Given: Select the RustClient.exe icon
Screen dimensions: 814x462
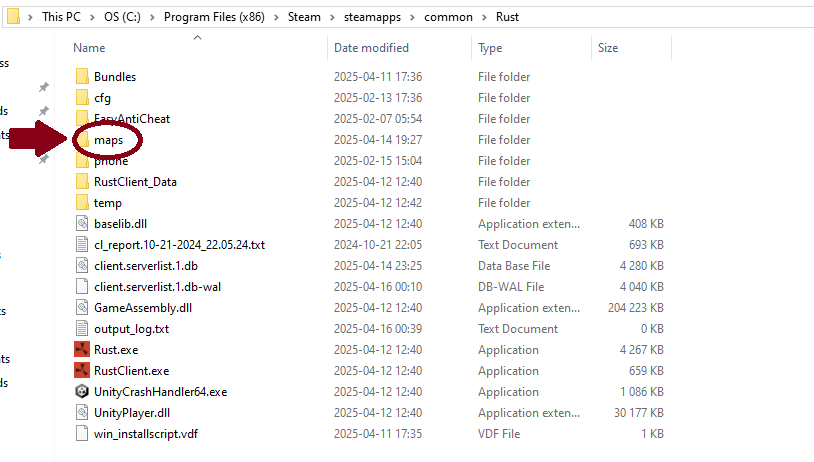Looking at the screenshot, I should [82, 371].
